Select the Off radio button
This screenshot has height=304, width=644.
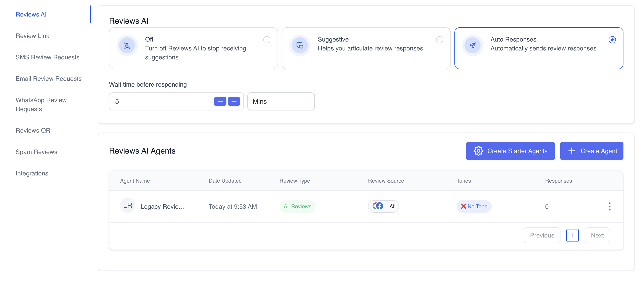267,40
